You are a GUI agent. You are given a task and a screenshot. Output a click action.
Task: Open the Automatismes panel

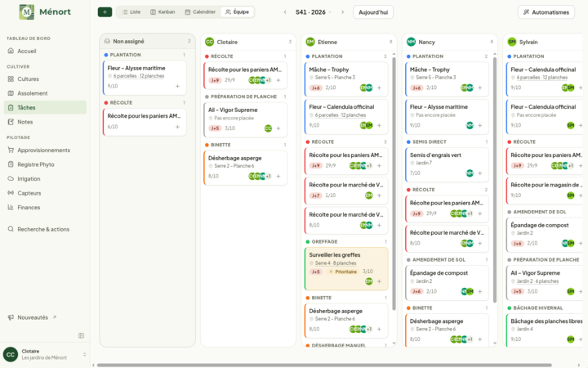coord(546,12)
